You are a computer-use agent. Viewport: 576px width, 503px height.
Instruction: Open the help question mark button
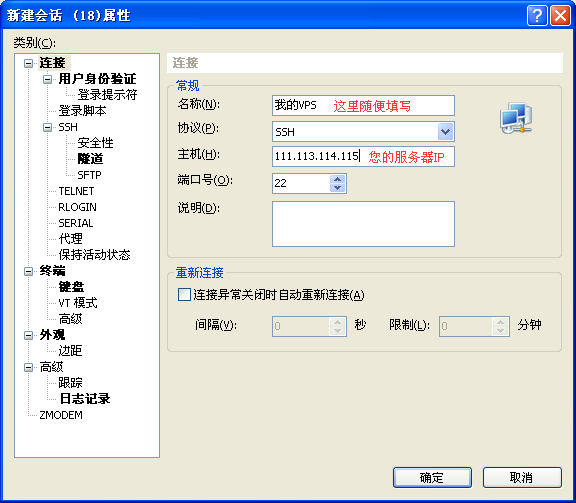pos(537,16)
